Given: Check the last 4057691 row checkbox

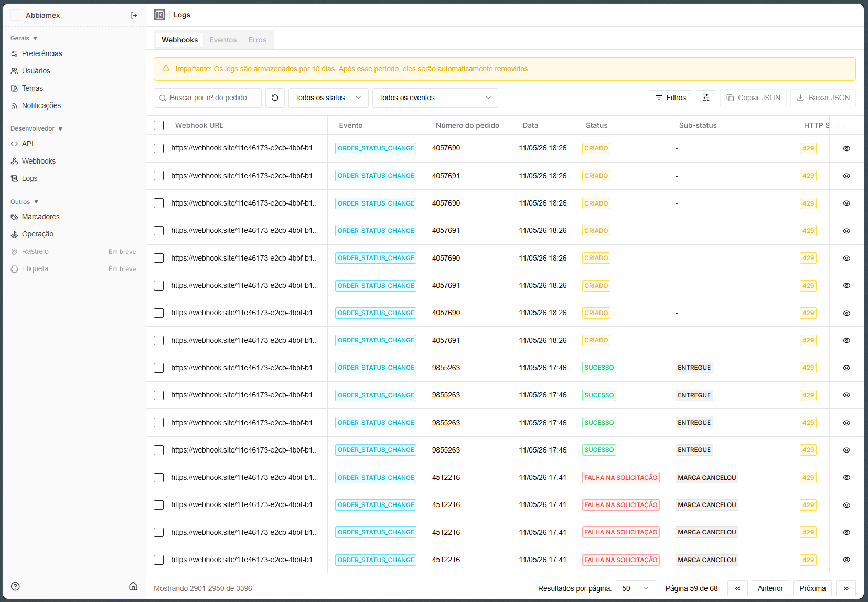Looking at the screenshot, I should [158, 340].
